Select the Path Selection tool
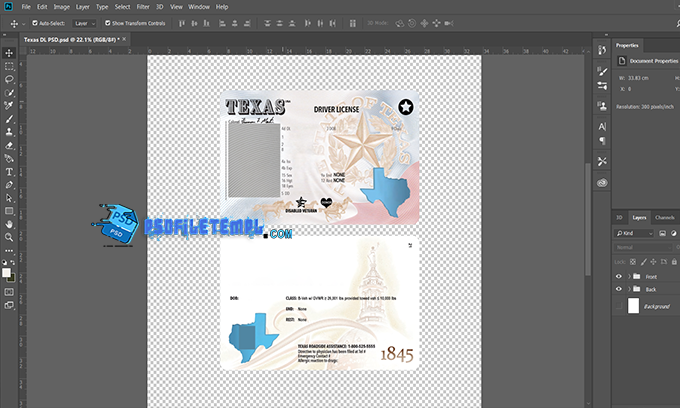680x408 pixels. tap(9, 198)
